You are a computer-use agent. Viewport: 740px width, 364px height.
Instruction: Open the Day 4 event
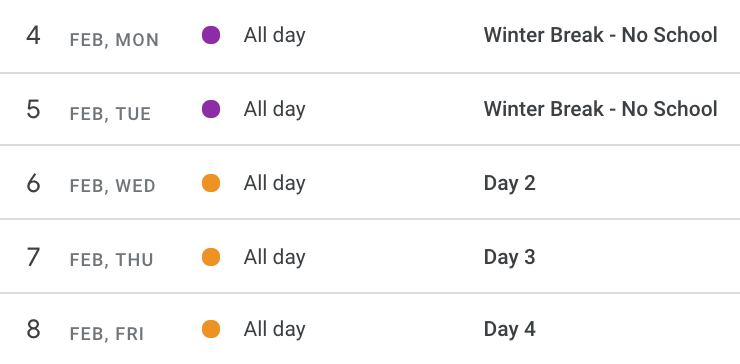tap(510, 329)
